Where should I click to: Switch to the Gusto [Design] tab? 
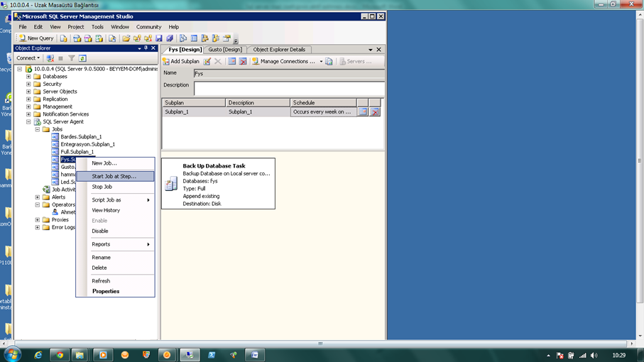tap(225, 50)
